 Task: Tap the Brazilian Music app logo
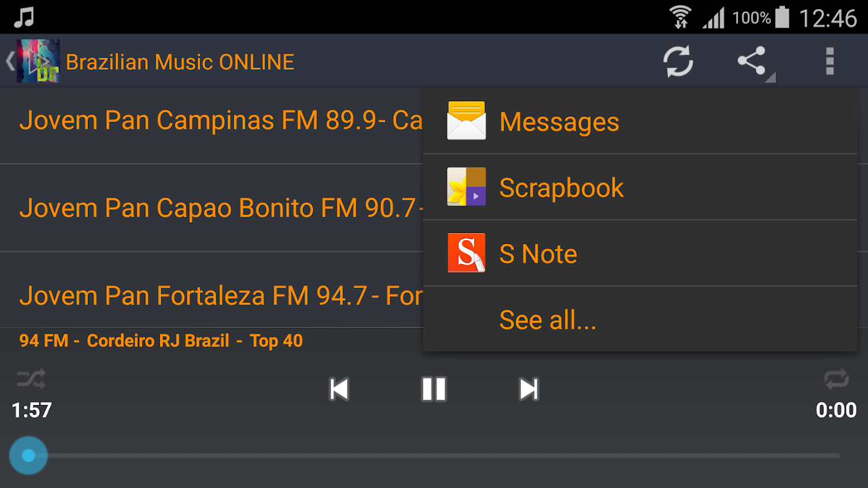pyautogui.click(x=38, y=61)
